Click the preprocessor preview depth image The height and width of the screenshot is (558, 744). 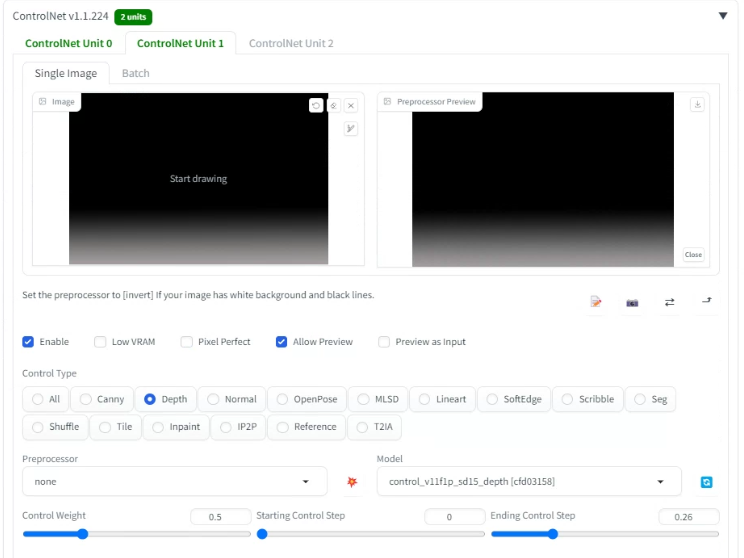(543, 179)
